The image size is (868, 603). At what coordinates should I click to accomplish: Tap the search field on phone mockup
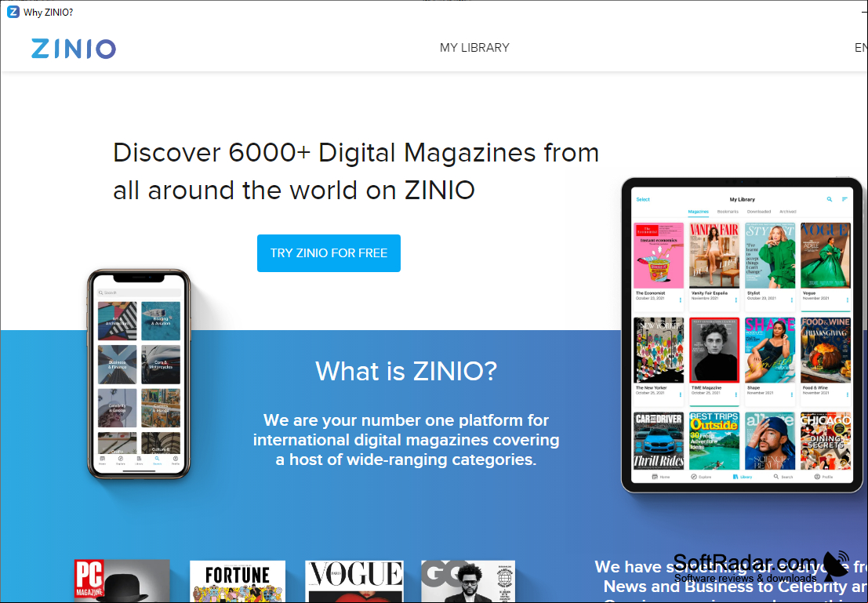[139, 292]
